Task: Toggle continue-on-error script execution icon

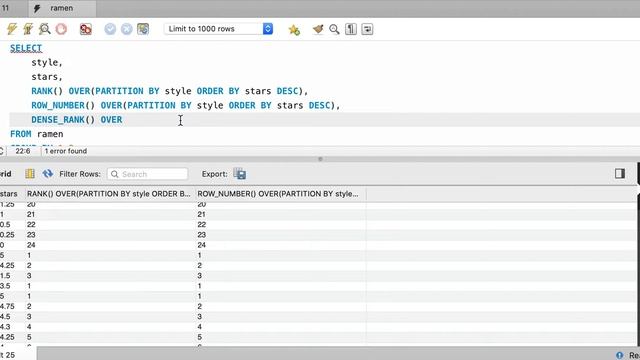Action: pyautogui.click(x=86, y=29)
